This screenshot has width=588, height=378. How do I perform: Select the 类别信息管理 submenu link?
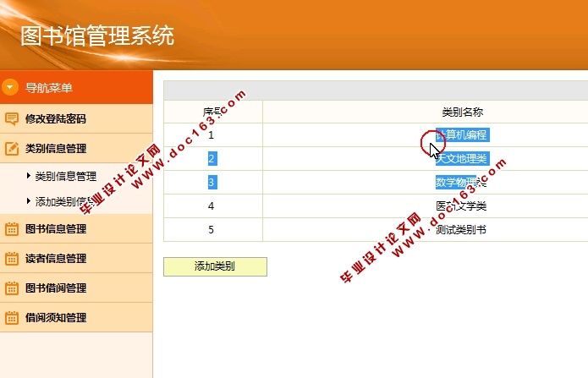click(66, 176)
